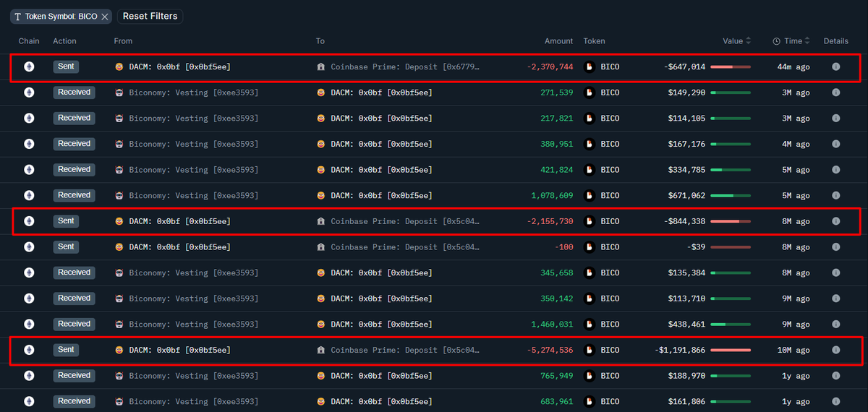
Task: Sort transfers by the Time column arrows
Action: tap(807, 41)
